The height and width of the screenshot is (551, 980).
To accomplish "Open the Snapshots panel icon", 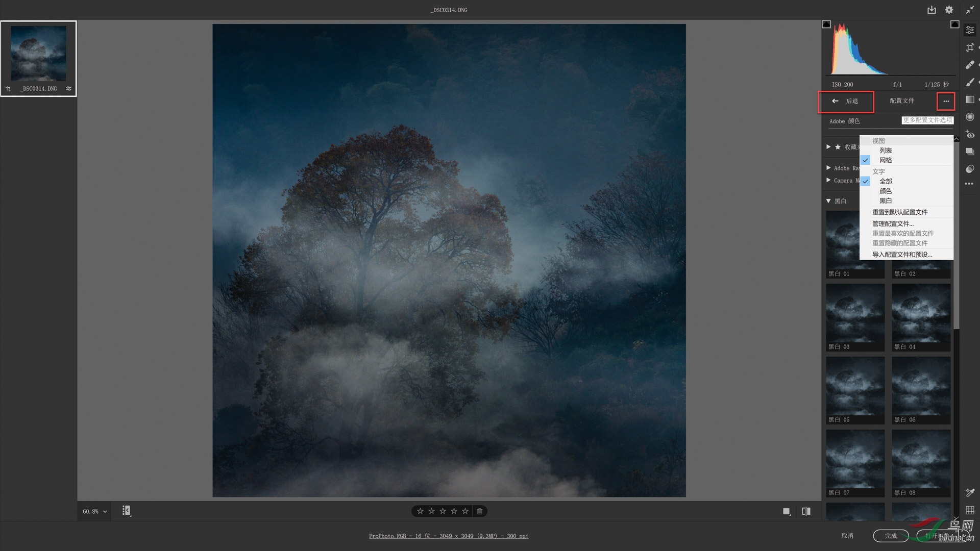I will pyautogui.click(x=970, y=152).
